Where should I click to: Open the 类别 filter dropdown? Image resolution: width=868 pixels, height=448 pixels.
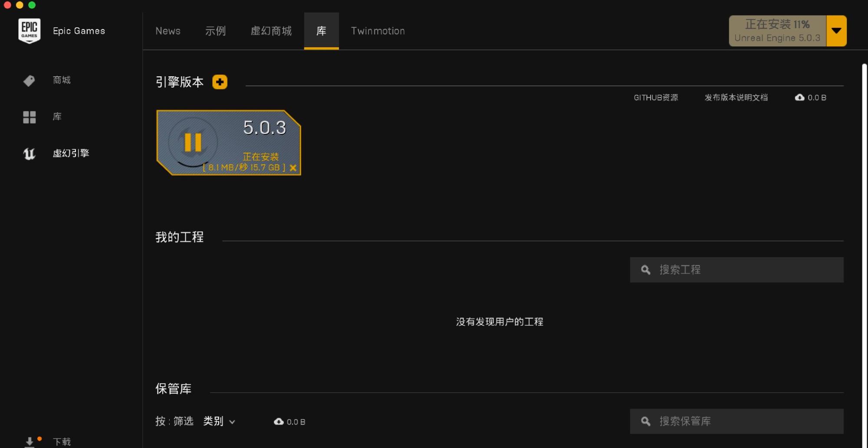coord(219,422)
